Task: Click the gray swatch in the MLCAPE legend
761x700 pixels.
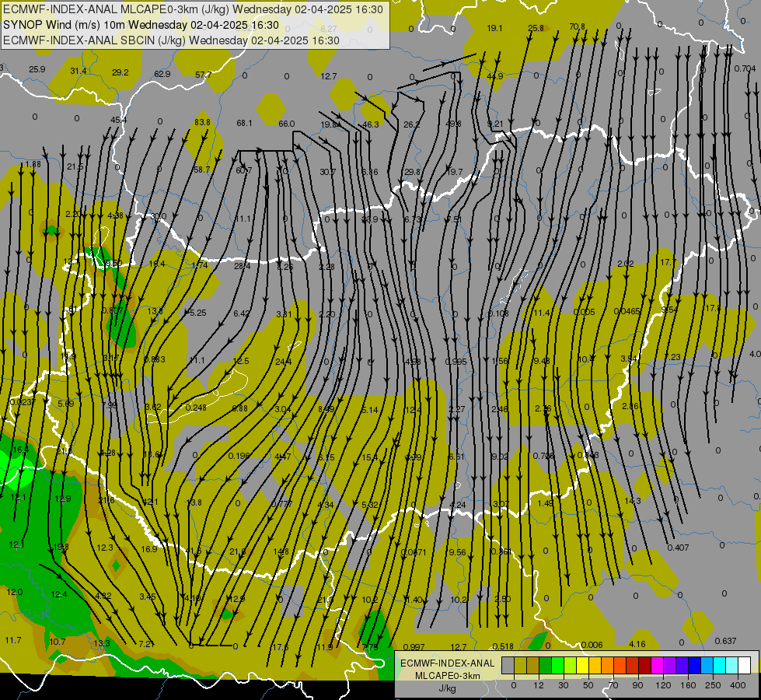Action: pyautogui.click(x=508, y=666)
